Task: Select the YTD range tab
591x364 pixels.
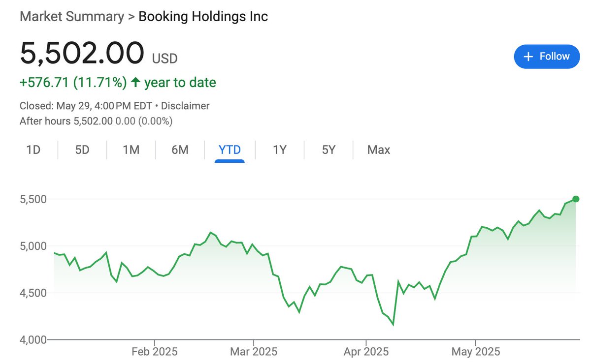Action: [230, 150]
